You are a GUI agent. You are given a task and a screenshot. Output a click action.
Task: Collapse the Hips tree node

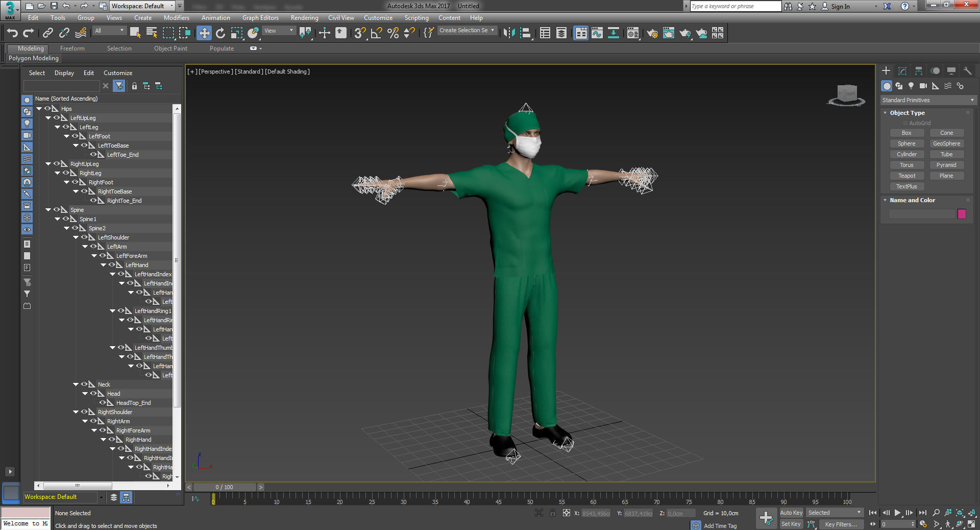pos(39,108)
